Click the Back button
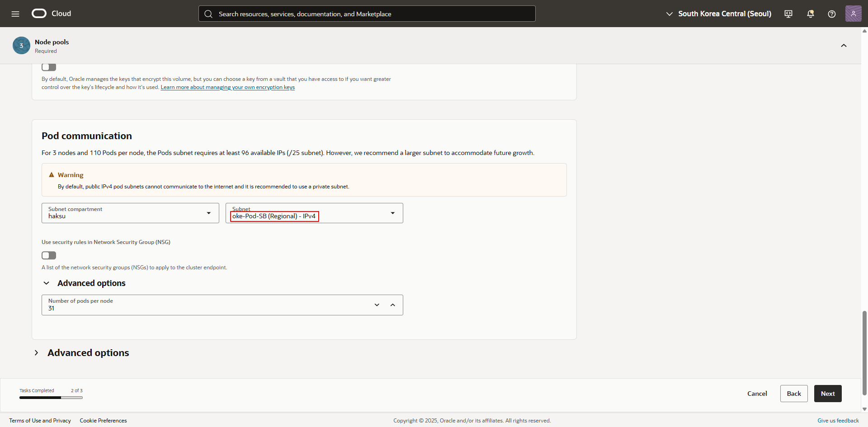 click(793, 394)
